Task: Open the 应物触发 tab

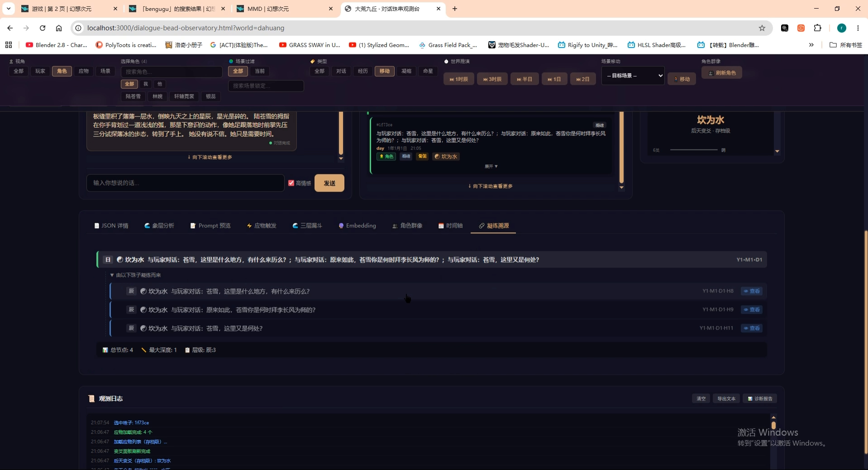Action: click(262, 225)
